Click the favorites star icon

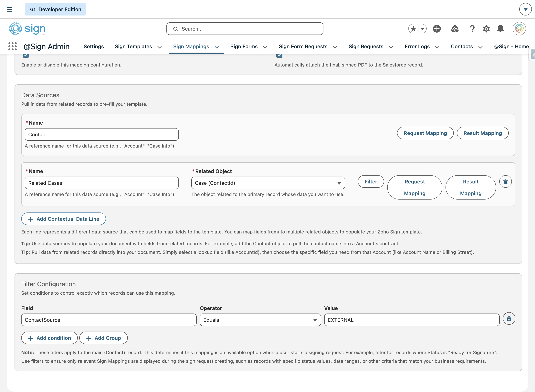pos(413,29)
